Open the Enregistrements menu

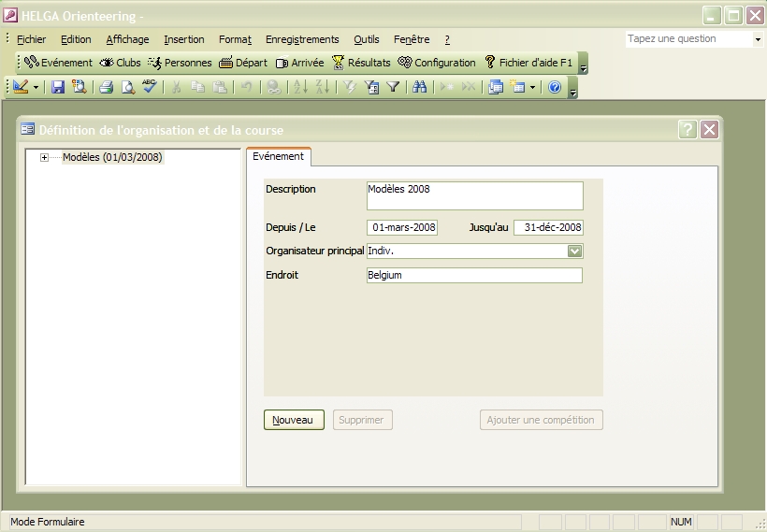tap(302, 39)
